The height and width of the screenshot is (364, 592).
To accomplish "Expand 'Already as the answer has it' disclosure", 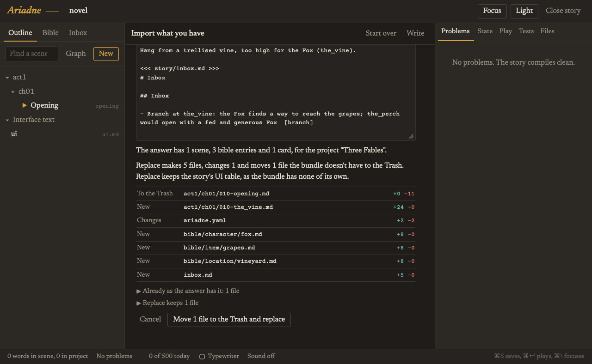I will tap(188, 291).
